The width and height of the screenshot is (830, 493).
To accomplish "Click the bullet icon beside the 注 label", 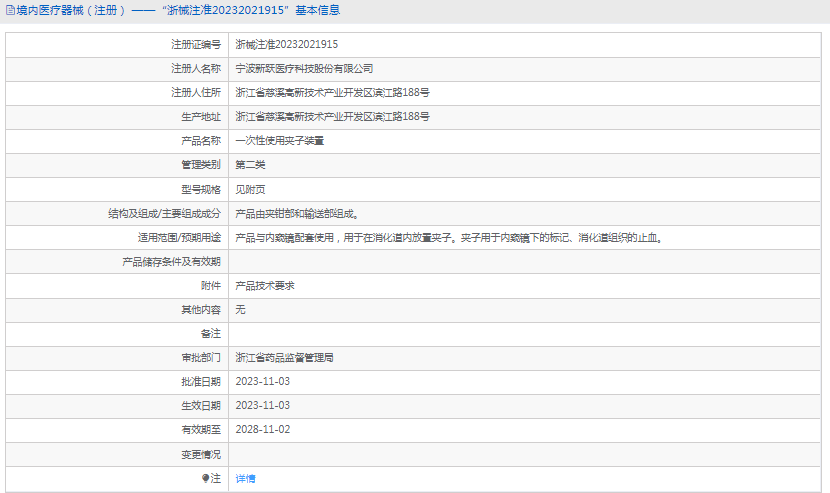I will (205, 479).
